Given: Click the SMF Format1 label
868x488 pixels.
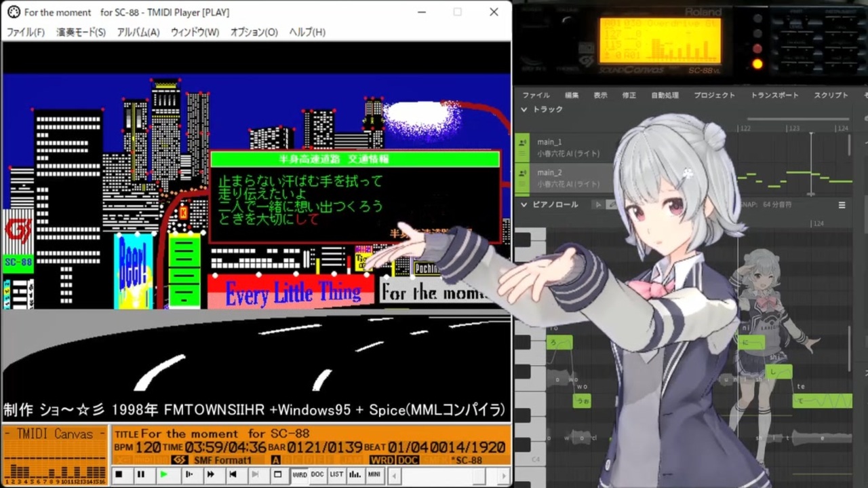Looking at the screenshot, I should point(222,460).
